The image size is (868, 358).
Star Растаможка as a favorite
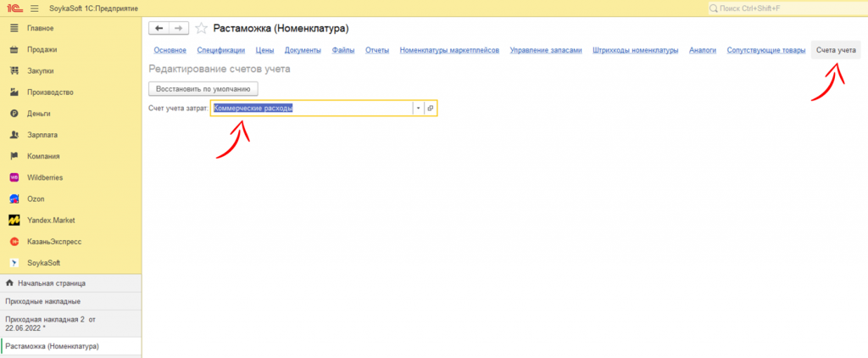pyautogui.click(x=202, y=29)
